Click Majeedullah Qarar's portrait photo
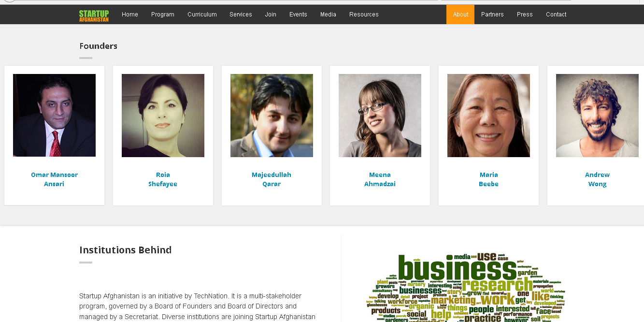Screen dimensions: 644x322 click(x=272, y=116)
